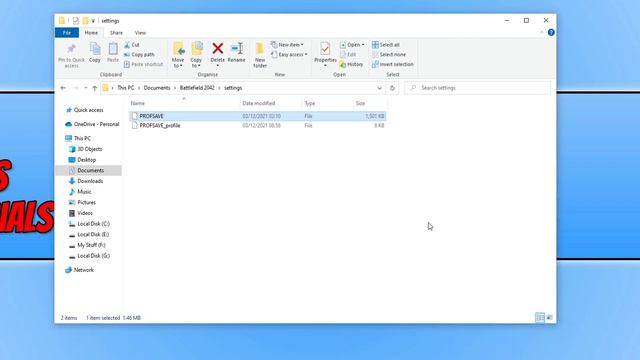Open Local Disk (E:) in sidebar

pyautogui.click(x=93, y=234)
